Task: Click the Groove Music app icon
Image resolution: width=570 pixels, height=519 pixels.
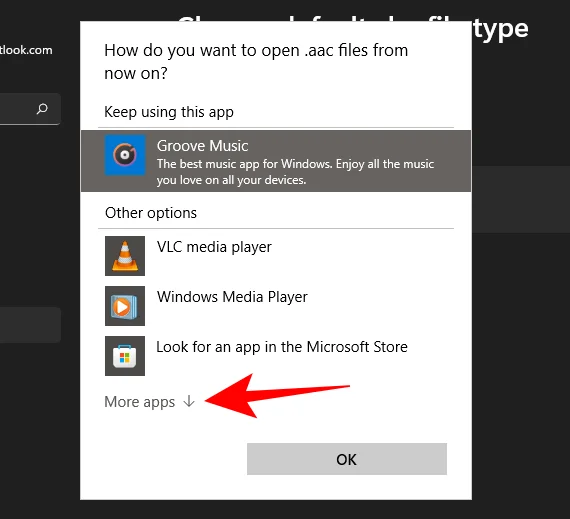Action: 125,155
